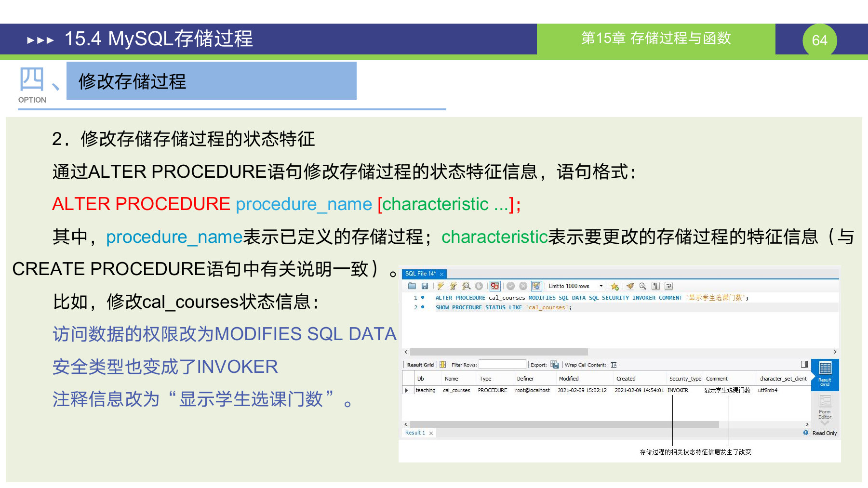
Task: Switch to the Form Editor side view
Action: [825, 407]
